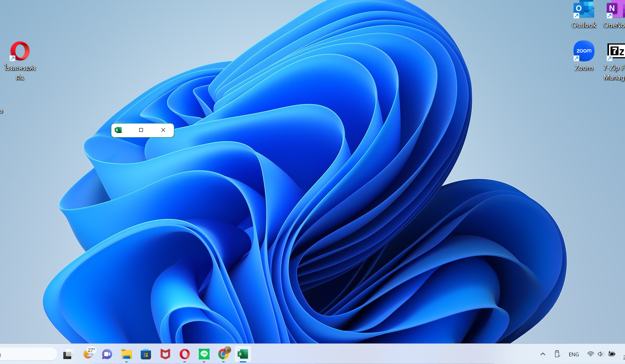Select the Opera shortcut on the desktop
This screenshot has width=625, height=364.
click(20, 61)
